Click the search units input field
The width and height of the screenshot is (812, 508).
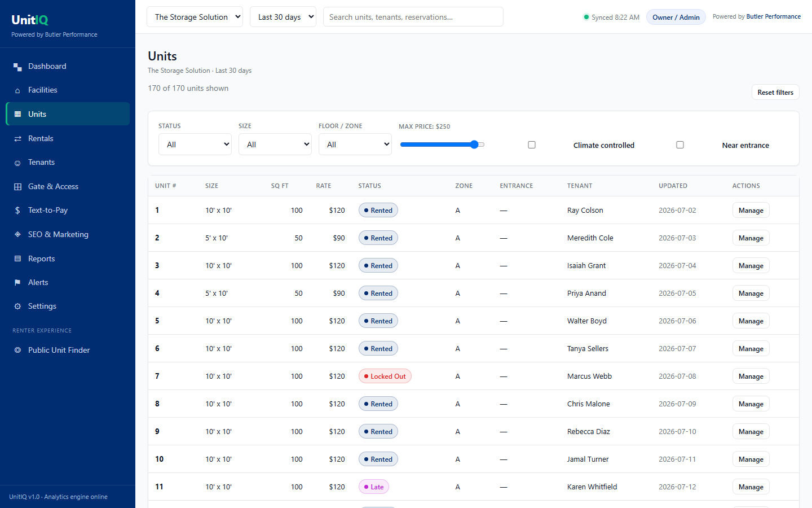pos(413,17)
